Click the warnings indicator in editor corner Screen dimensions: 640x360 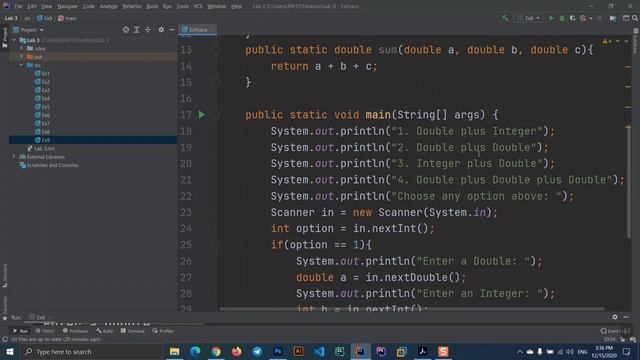point(607,41)
